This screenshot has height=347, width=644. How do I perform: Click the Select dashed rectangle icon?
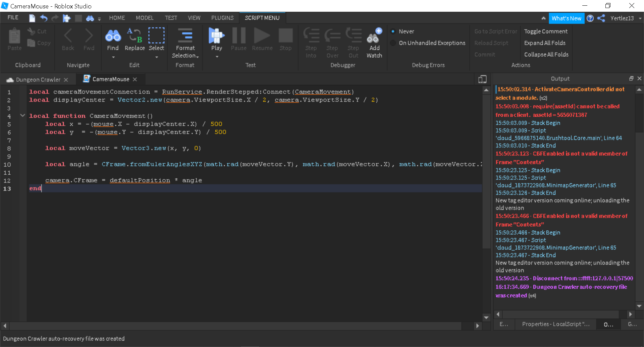pos(156,36)
